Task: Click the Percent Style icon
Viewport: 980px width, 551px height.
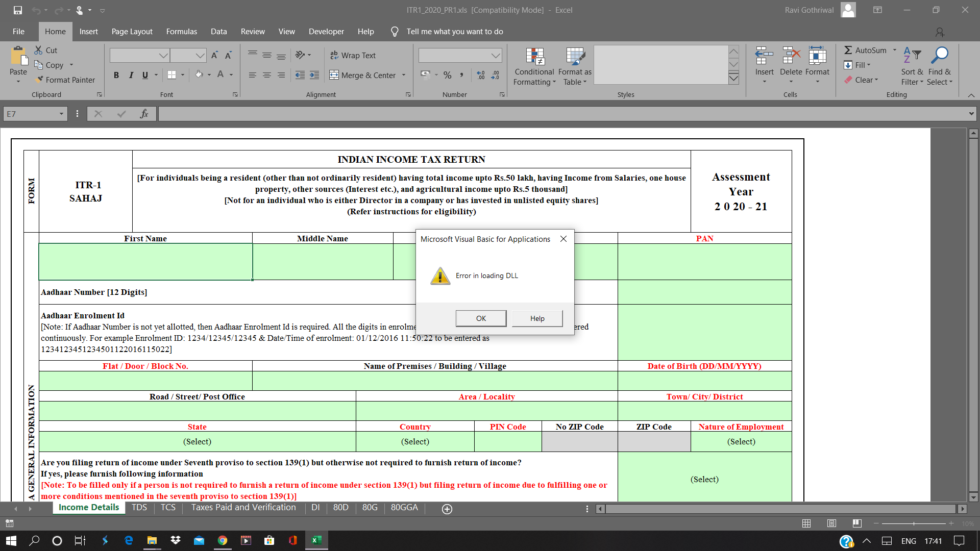Action: point(447,75)
